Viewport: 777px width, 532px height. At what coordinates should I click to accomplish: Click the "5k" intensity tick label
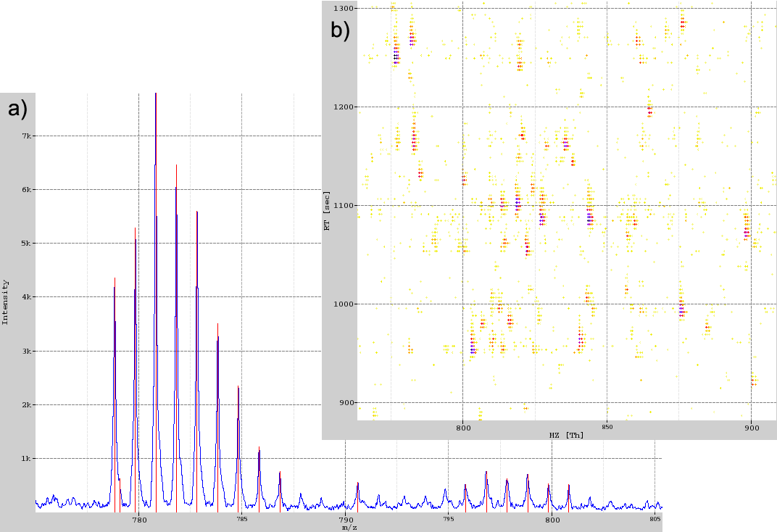tap(26, 244)
